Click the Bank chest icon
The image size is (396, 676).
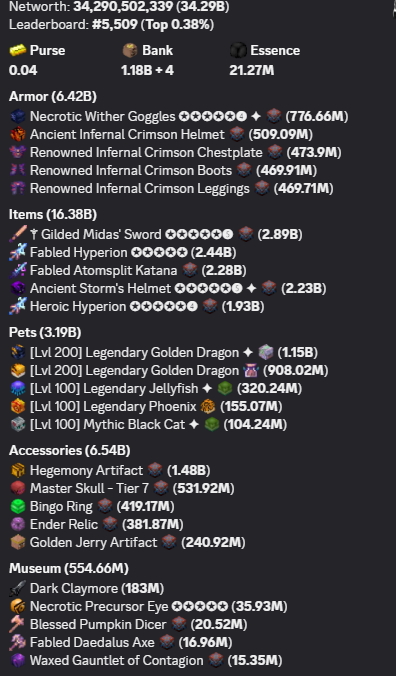[x=130, y=50]
